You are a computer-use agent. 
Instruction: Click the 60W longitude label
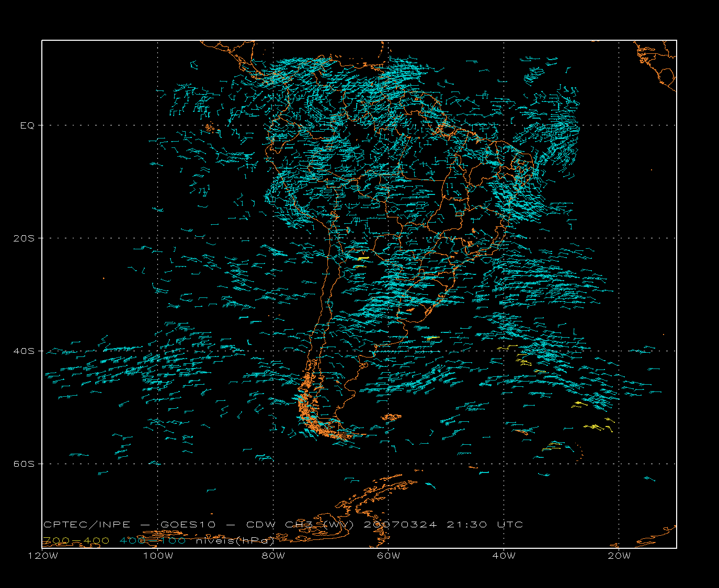coord(389,556)
